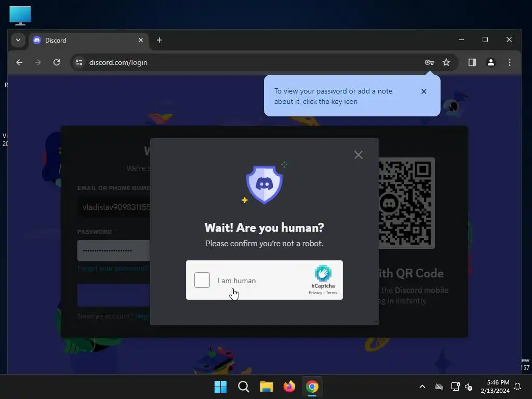Expand the tab search dropdown

click(x=18, y=40)
